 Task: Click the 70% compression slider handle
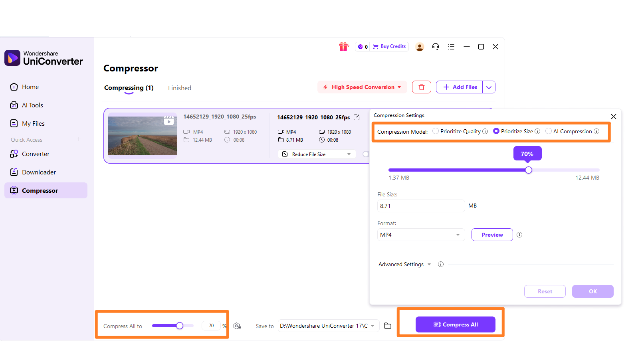(x=529, y=170)
